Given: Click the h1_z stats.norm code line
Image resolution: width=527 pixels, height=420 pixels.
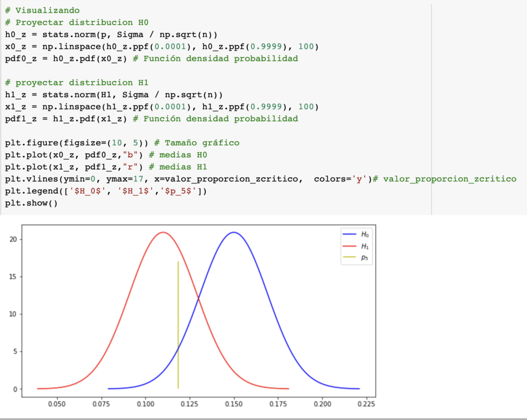Looking at the screenshot, I should point(113,95).
